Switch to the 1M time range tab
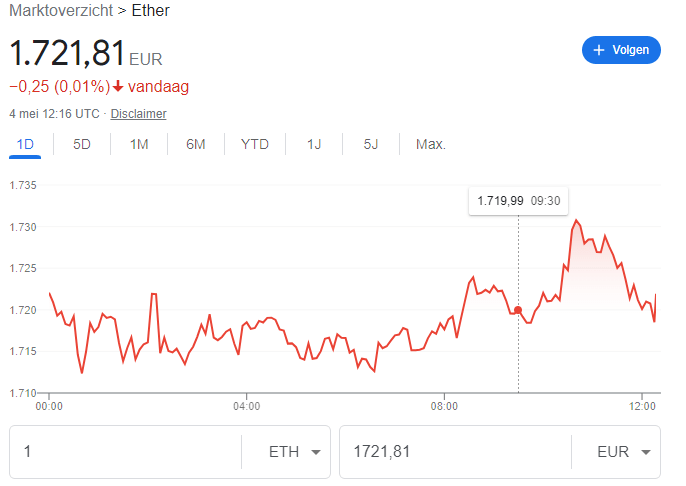Screen dimensions: 686x486 pos(139,144)
